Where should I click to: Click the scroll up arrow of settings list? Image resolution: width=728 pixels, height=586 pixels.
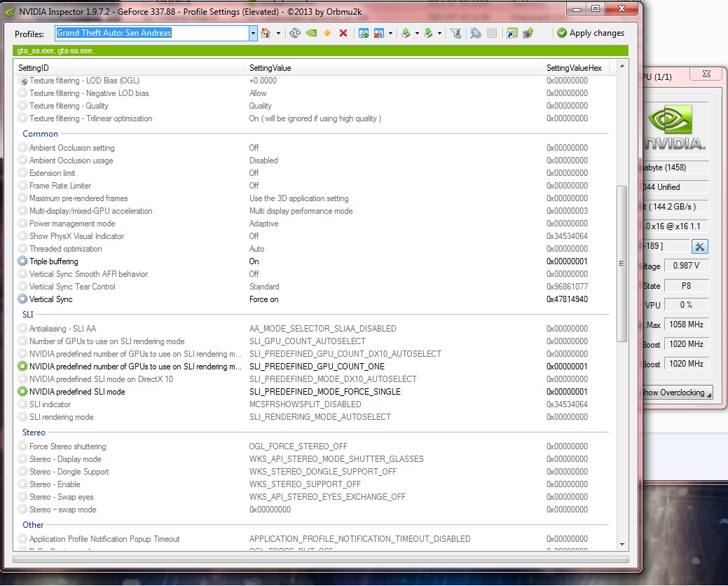tap(622, 67)
